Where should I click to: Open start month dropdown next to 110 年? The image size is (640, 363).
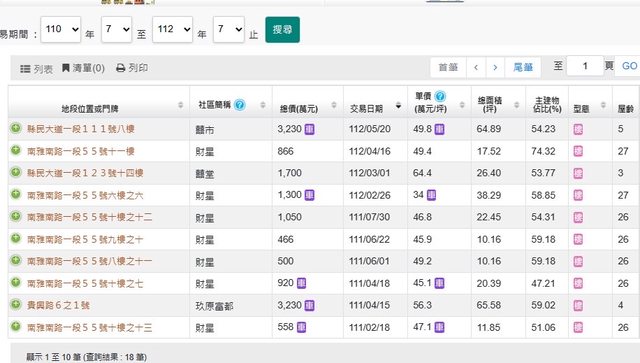pos(117,29)
